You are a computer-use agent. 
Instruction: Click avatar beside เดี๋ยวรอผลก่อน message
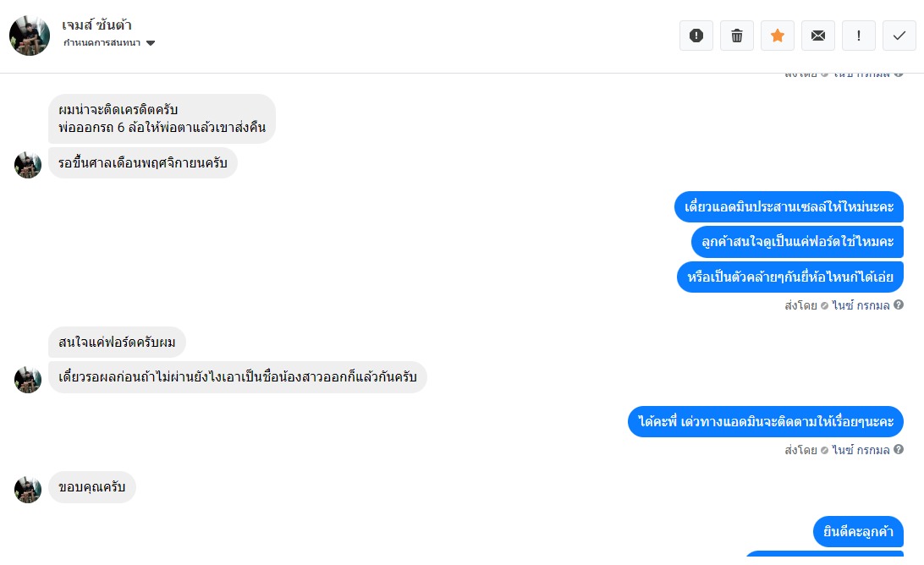click(x=28, y=378)
